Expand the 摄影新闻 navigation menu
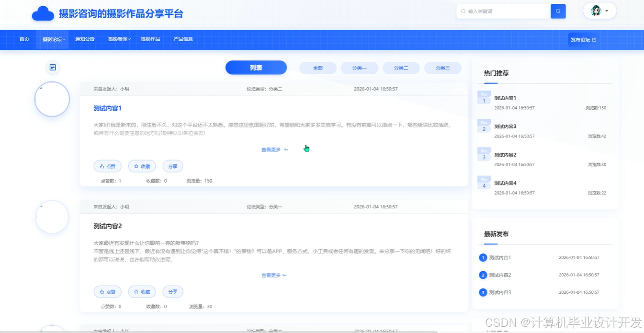644x333 pixels. pyautogui.click(x=119, y=39)
